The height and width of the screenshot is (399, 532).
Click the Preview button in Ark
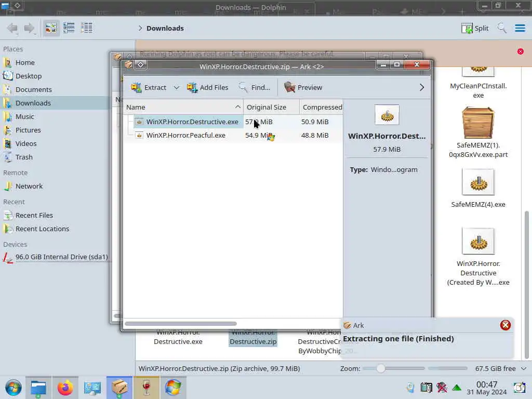click(x=303, y=87)
